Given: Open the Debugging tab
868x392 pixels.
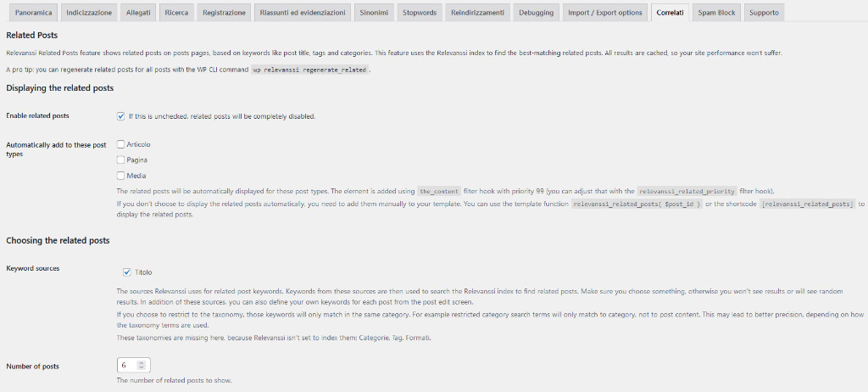Looking at the screenshot, I should coord(536,12).
